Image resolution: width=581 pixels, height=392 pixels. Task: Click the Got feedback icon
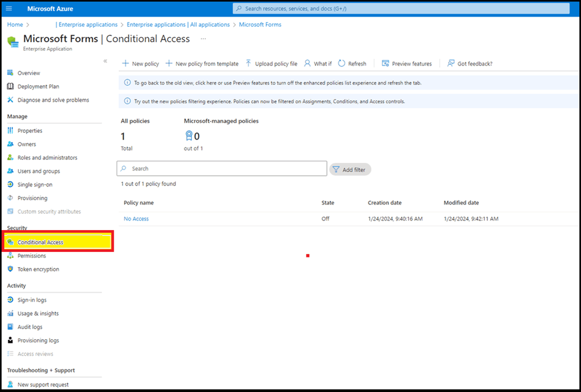(450, 63)
